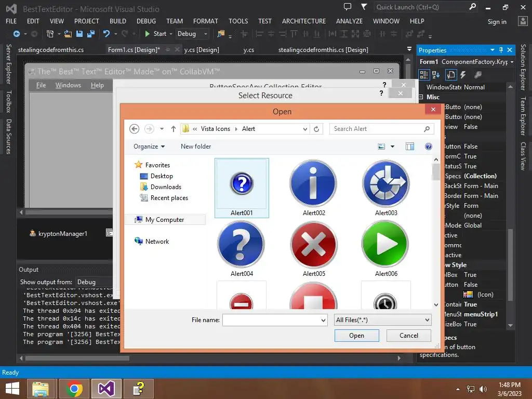Show Events lightning bolt in Properties
This screenshot has height=399, width=532.
tap(463, 75)
